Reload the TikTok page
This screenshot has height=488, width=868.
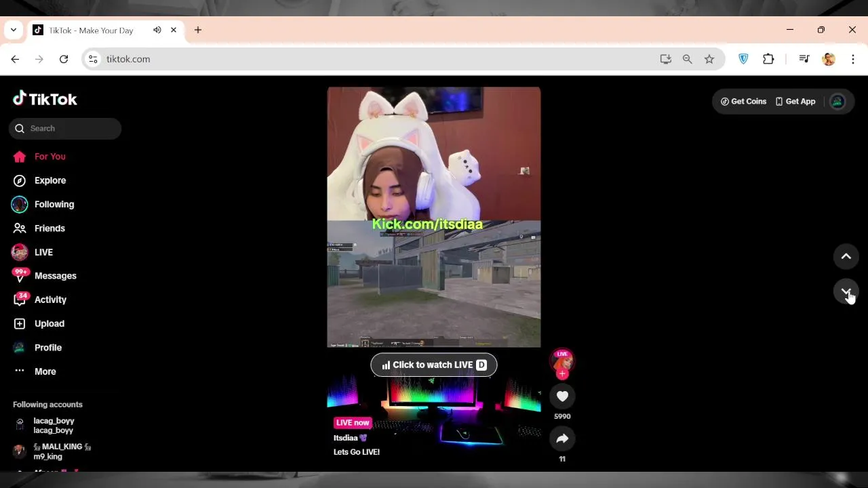click(64, 59)
